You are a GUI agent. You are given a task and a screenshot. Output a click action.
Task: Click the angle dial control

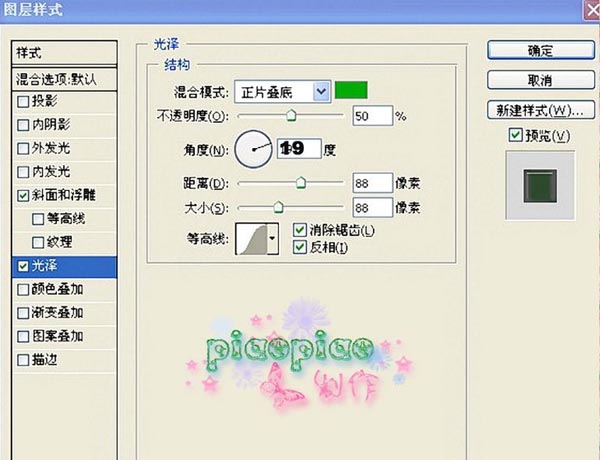[x=252, y=149]
